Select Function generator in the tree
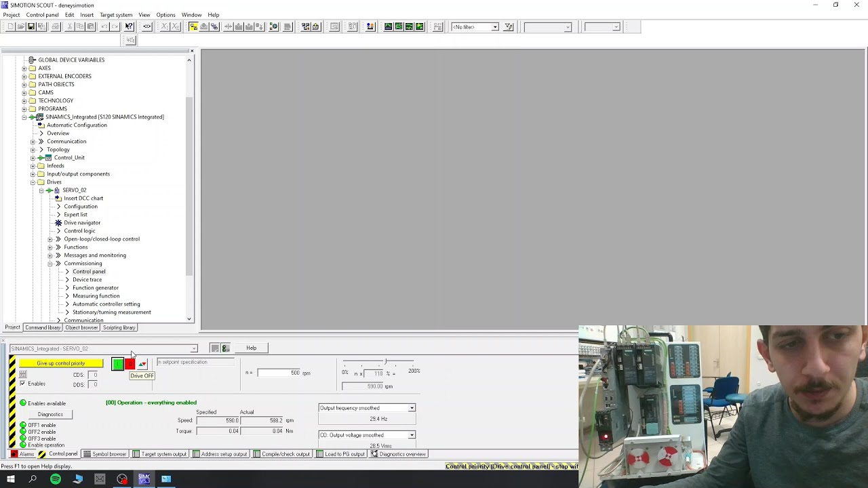 pos(96,287)
